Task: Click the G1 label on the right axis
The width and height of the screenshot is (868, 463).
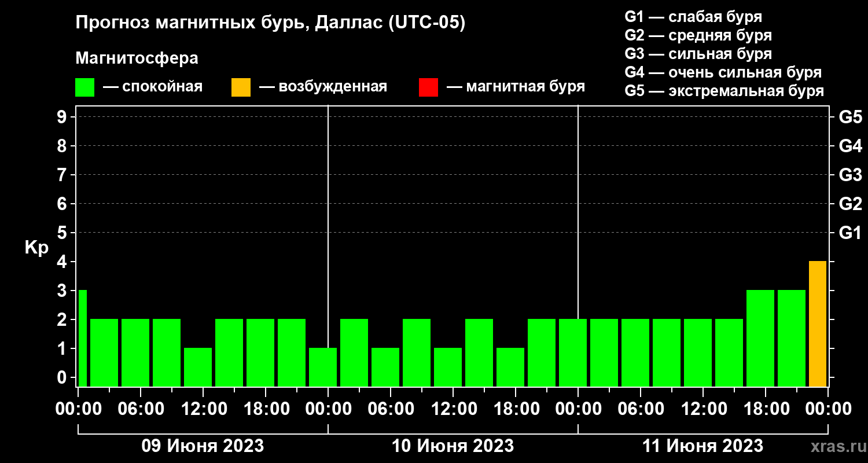Action: tap(850, 233)
